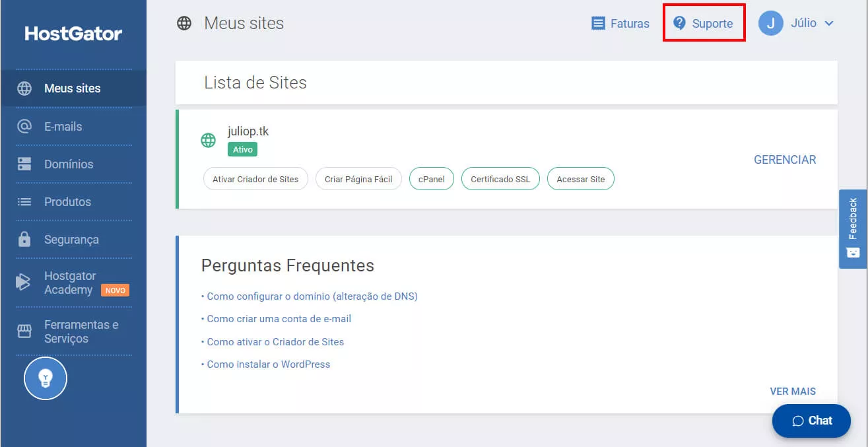Click the HostGator logo

pyautogui.click(x=73, y=33)
